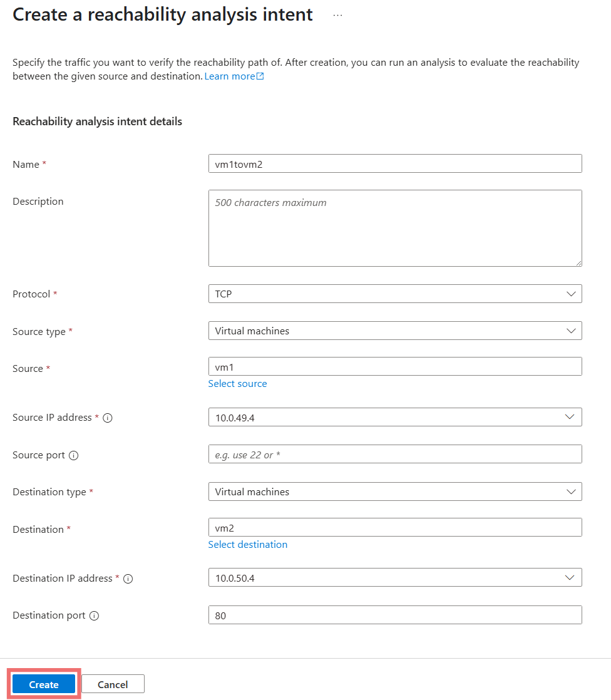Click the Source IP address info icon
Image resolution: width=611 pixels, height=700 pixels.
pyautogui.click(x=107, y=418)
